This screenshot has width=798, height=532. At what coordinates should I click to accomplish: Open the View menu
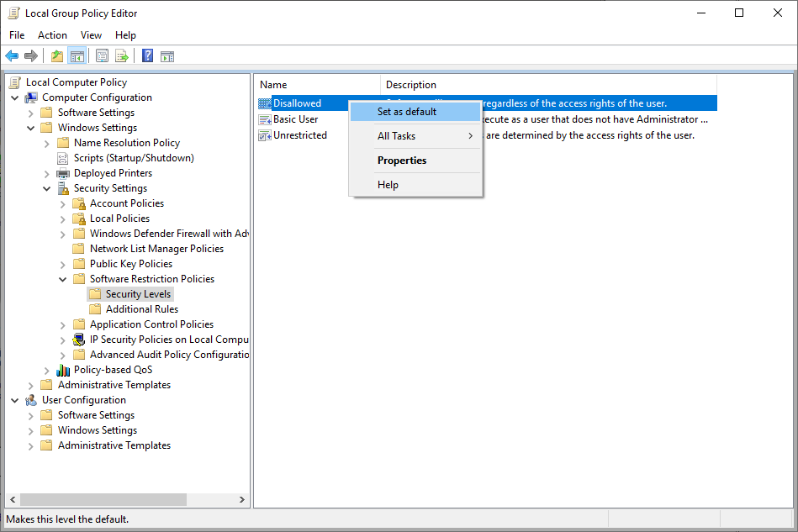point(91,35)
